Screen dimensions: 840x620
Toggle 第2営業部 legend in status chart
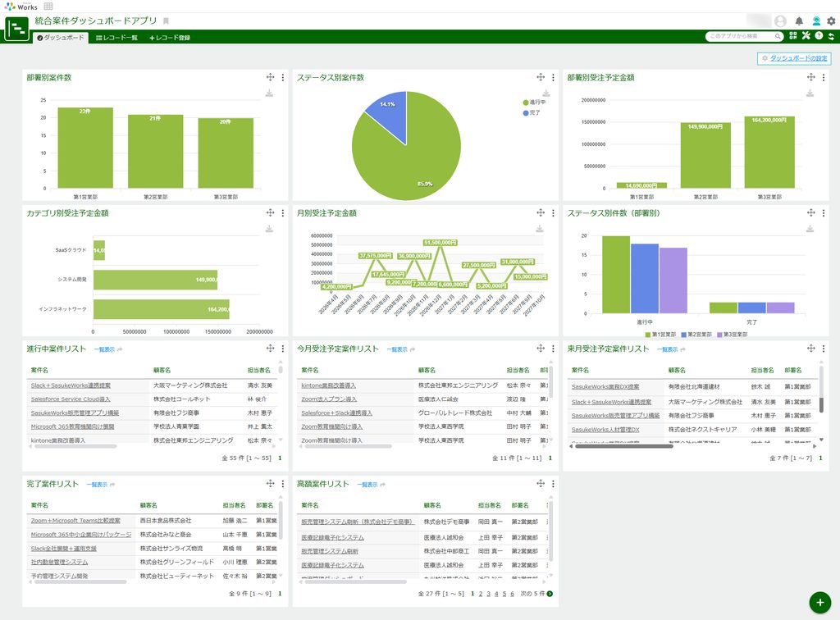pos(696,335)
